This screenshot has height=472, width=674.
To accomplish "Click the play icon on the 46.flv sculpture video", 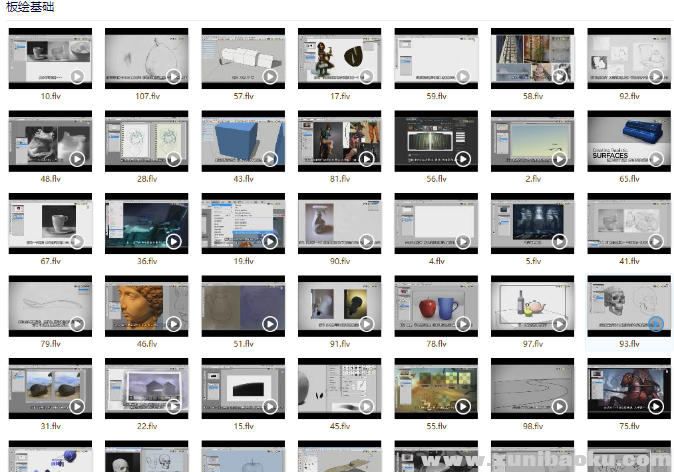I will coord(173,325).
